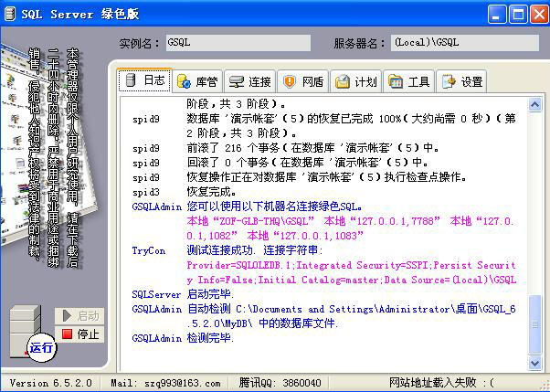Open the 设置 settings tab
550x392 pixels.
click(x=461, y=81)
